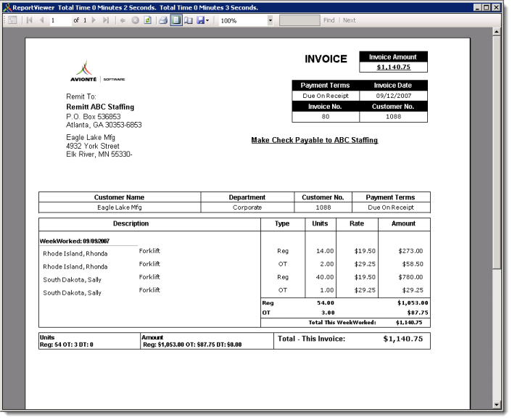Viewport: 512px width, 420px height.
Task: Click 'WeekWorked: 09/09/2007' row label
Action: [75, 241]
